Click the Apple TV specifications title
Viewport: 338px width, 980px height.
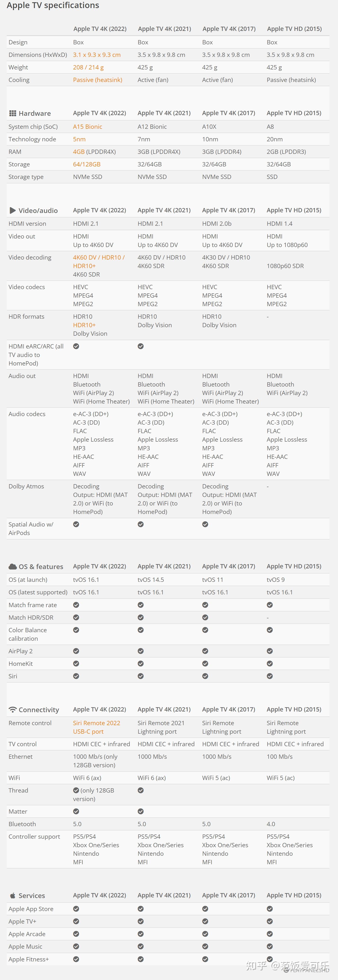coord(53,5)
